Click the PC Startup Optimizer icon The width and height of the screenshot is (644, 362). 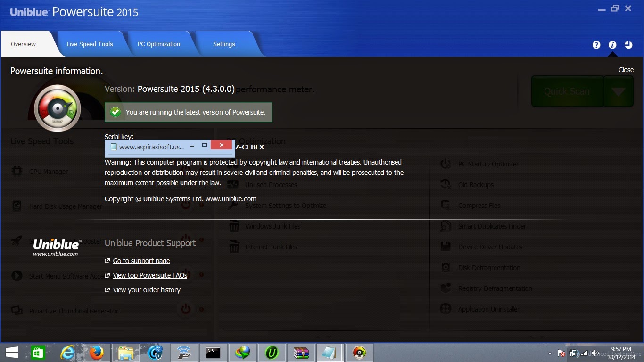(x=446, y=164)
